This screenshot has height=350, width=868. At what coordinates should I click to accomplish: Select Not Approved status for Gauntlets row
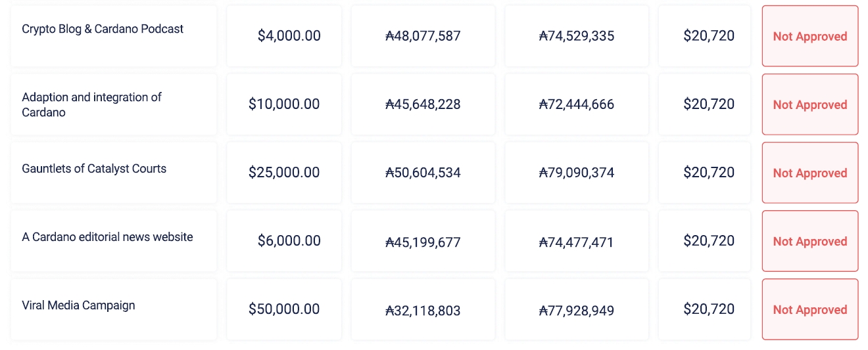coord(809,173)
